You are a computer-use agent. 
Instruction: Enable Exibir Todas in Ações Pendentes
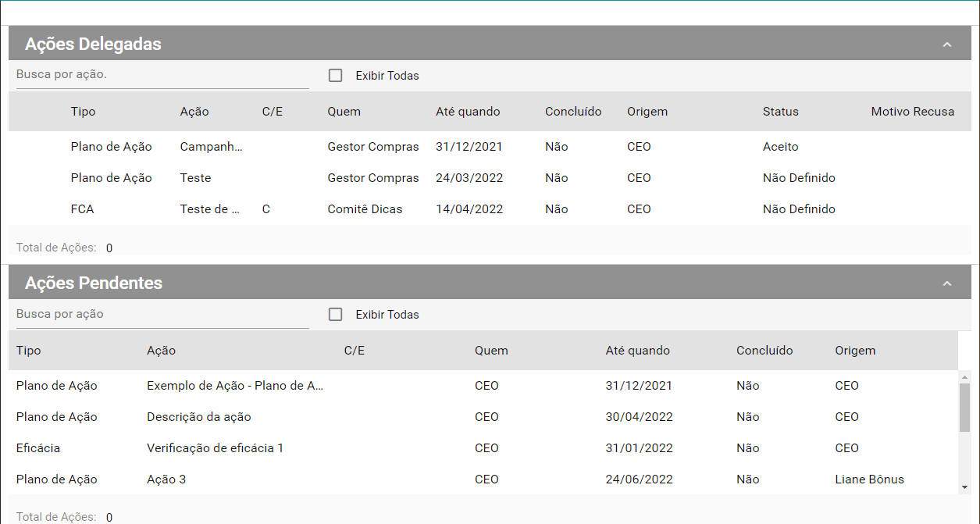[x=336, y=315]
